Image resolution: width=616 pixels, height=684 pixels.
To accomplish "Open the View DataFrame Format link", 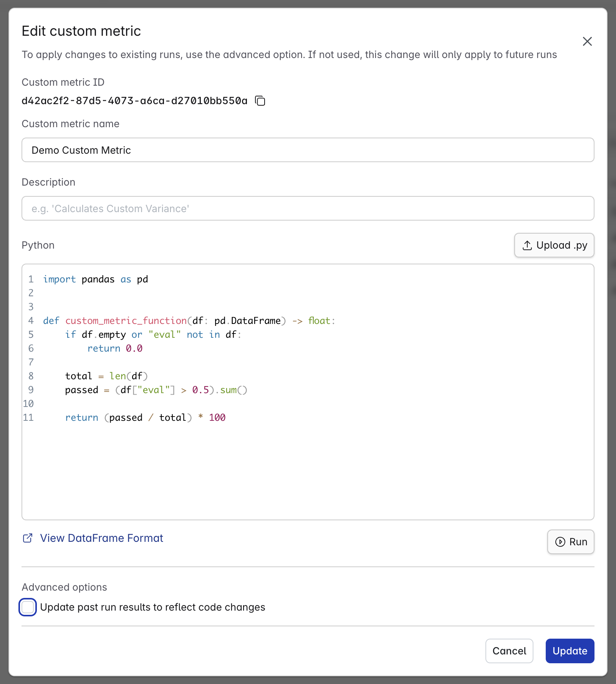I will [x=101, y=538].
